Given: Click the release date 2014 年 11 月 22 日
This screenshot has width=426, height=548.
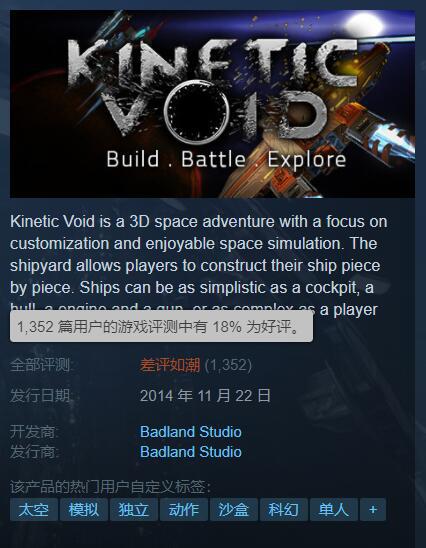Looking at the screenshot, I should (x=205, y=396).
